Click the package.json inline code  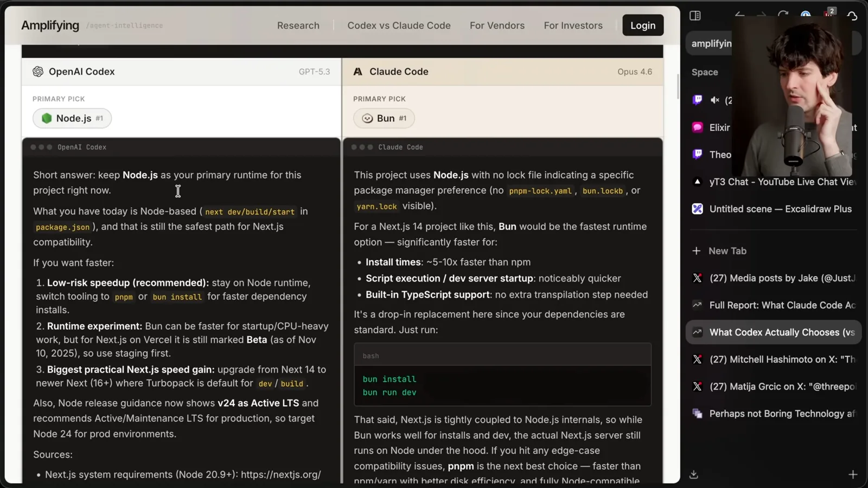[62, 227]
